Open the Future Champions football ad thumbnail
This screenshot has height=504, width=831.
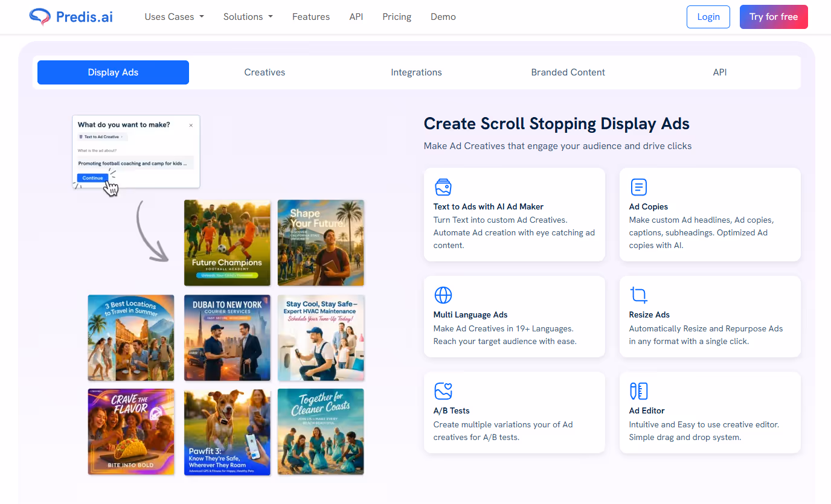[227, 243]
